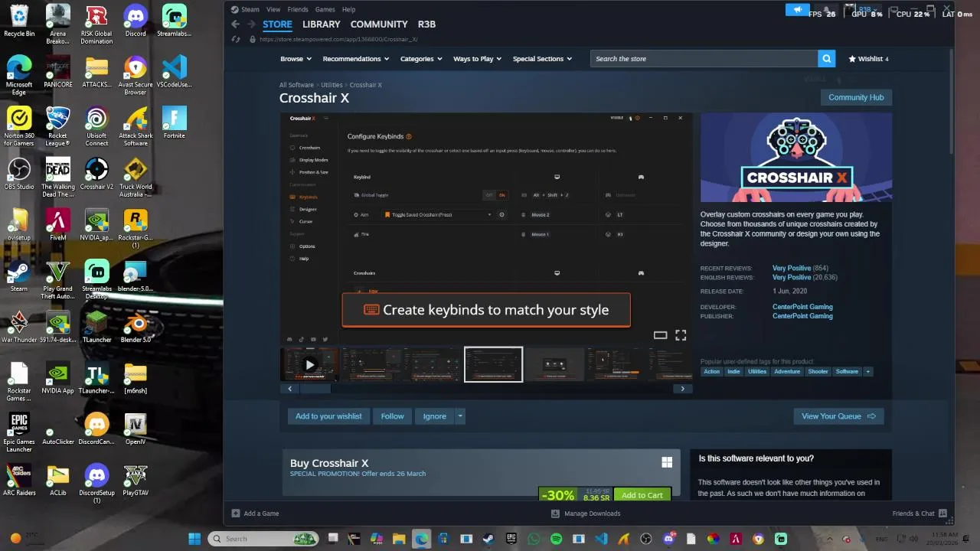Open the Utilities breadcrumb link

(x=332, y=85)
